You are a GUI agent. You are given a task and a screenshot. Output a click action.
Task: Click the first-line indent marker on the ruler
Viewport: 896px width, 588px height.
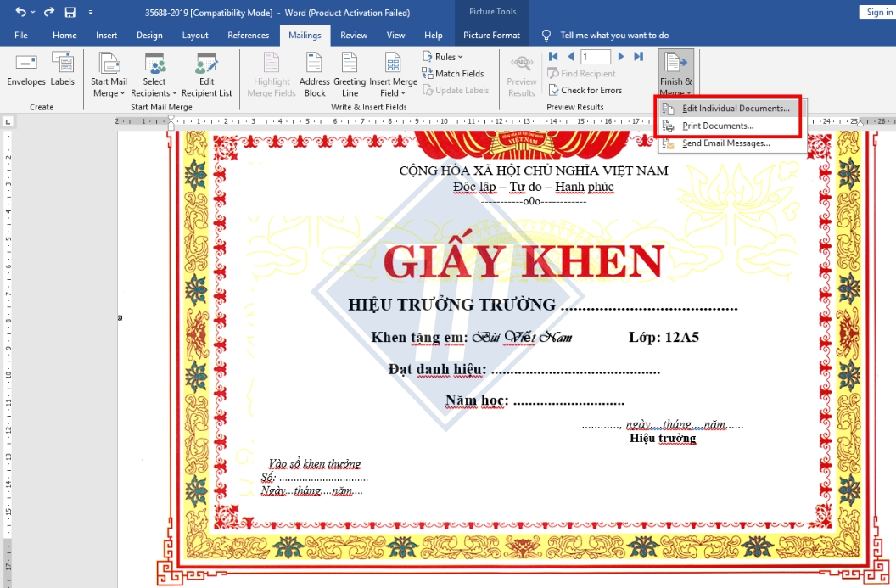pyautogui.click(x=171, y=118)
